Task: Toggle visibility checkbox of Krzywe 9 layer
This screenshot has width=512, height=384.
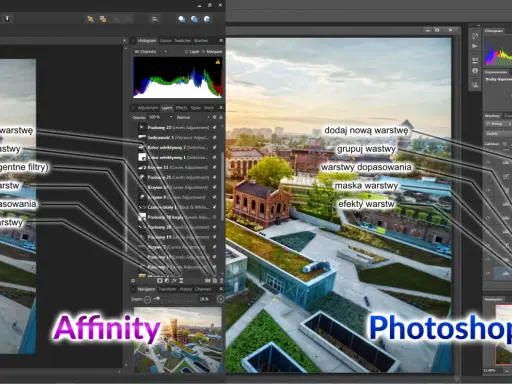Action: 215,197
